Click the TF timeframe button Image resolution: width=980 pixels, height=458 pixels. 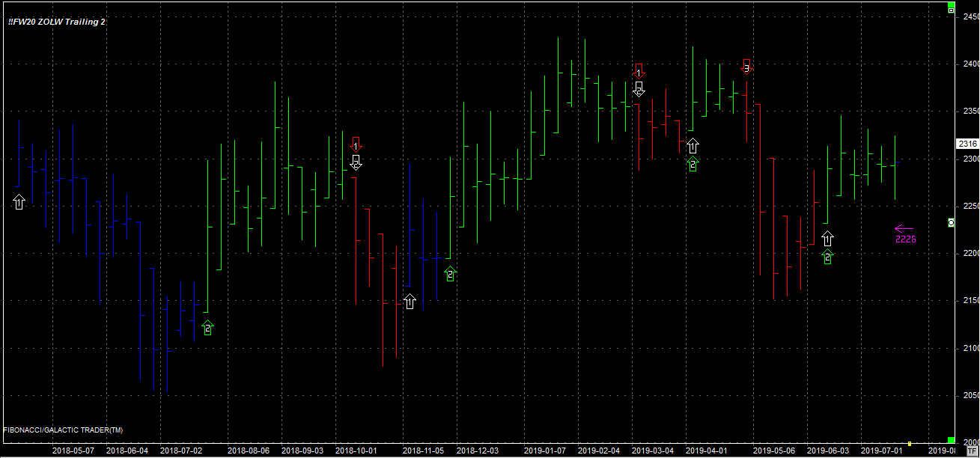pos(972,452)
